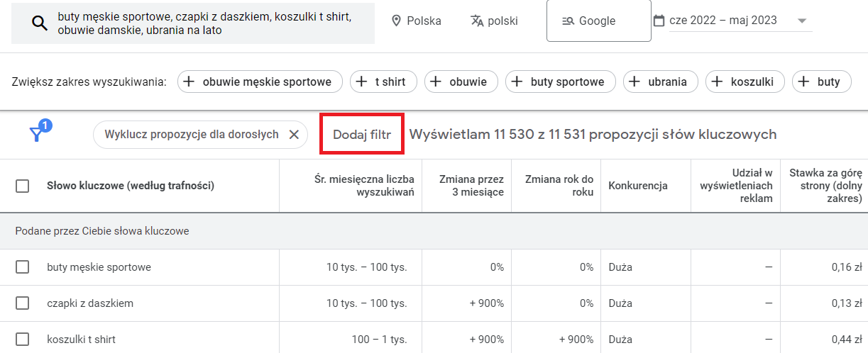Click the filter funnel icon
This screenshot has height=353, width=868.
(36, 134)
